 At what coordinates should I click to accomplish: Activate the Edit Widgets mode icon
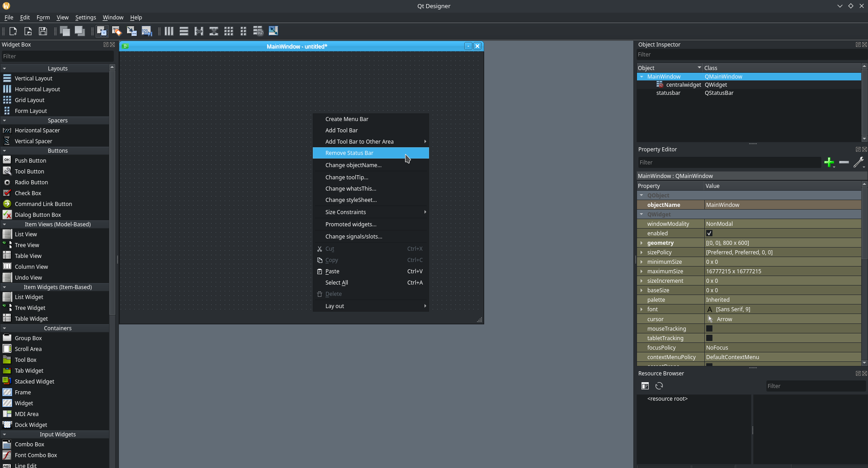(x=102, y=31)
